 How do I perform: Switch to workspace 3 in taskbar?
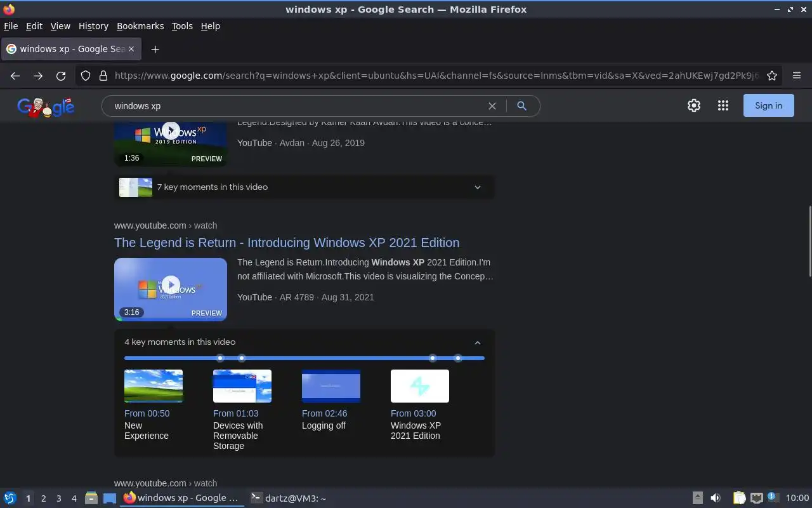pyautogui.click(x=58, y=498)
